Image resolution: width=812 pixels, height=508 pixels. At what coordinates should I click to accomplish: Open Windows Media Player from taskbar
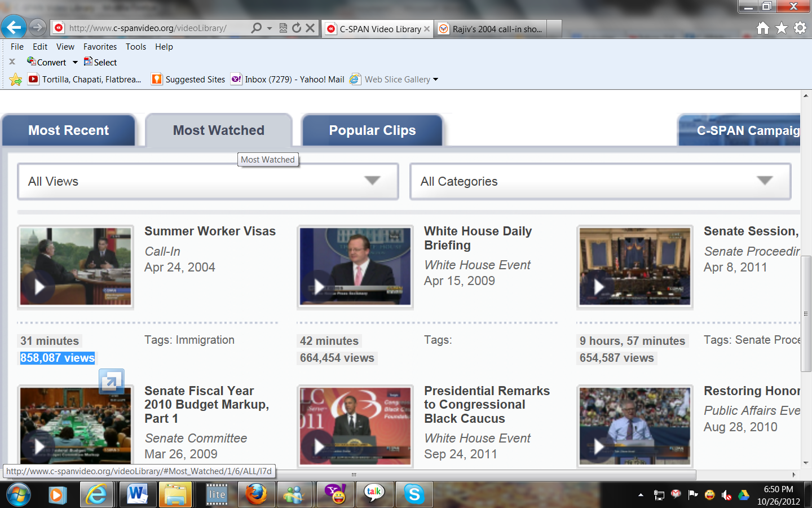tap(57, 495)
